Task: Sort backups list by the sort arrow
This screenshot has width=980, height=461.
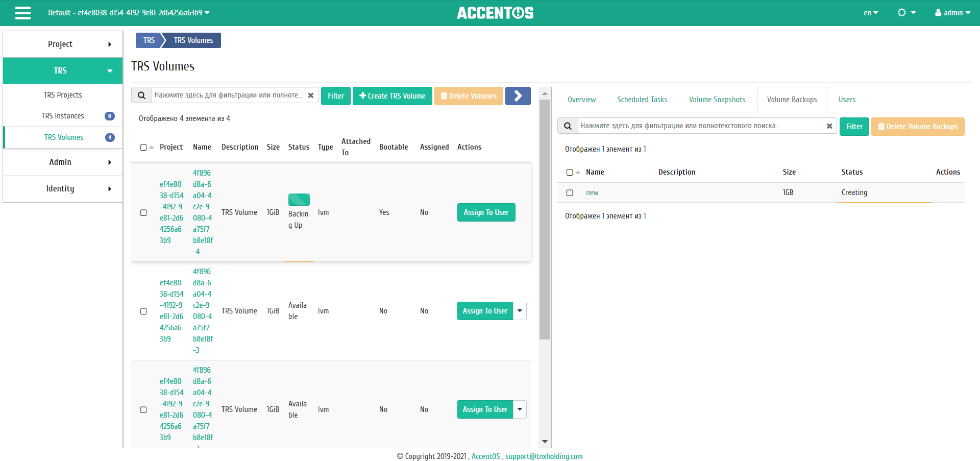Action: [578, 172]
